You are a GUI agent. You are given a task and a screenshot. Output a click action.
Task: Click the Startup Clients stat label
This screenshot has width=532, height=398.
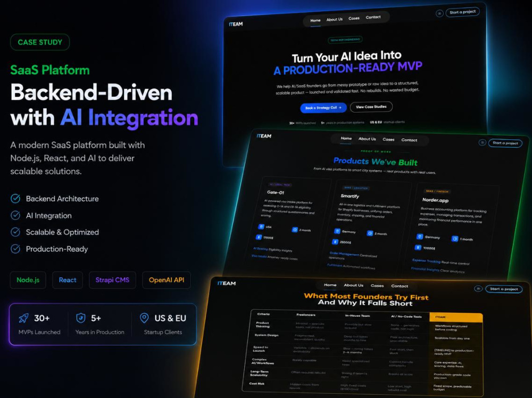click(x=163, y=332)
